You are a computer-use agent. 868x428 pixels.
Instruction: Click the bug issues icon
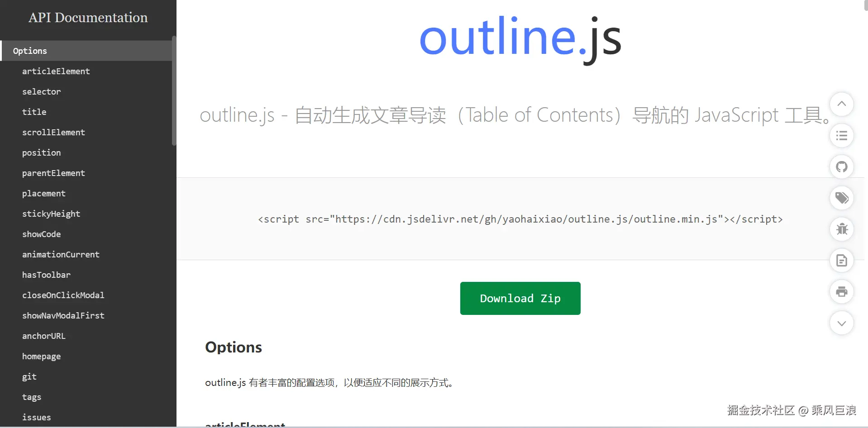point(841,229)
